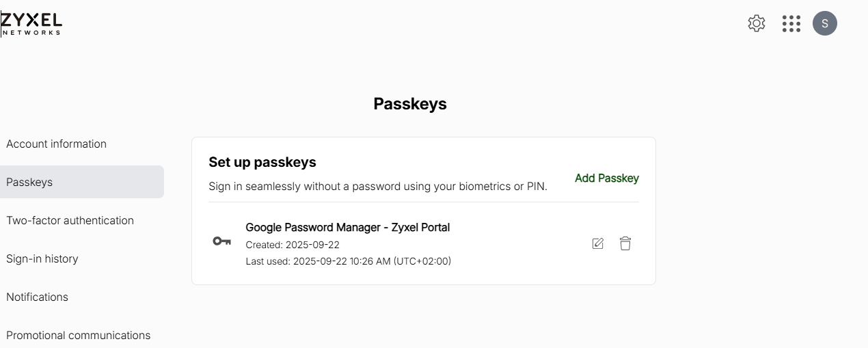Viewport: 868px width, 348px height.
Task: Click the Zyxel Networks logo
Action: (31, 24)
